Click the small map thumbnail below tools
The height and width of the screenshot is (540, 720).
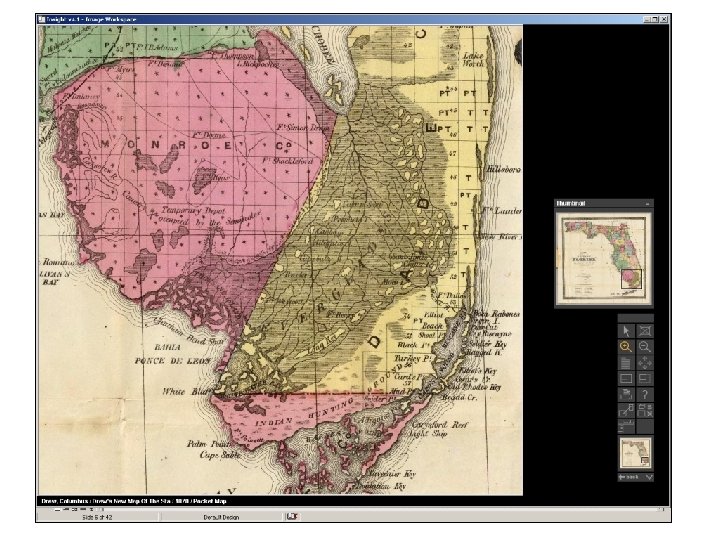point(636,452)
